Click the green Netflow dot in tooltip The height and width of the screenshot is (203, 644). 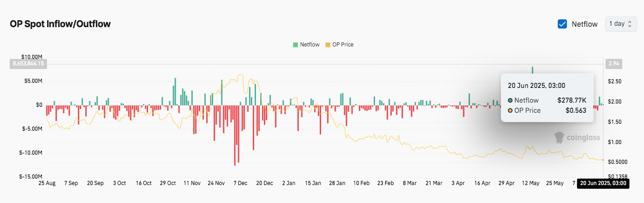tap(510, 100)
